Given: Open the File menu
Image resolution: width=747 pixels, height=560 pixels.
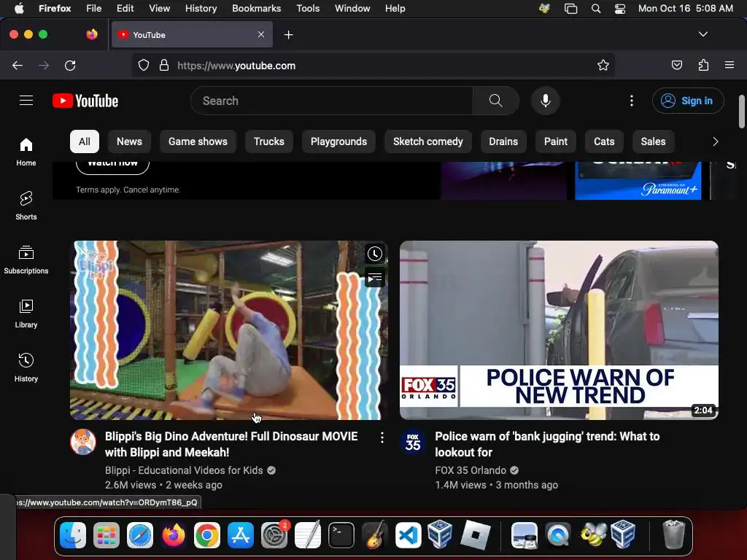Looking at the screenshot, I should pyautogui.click(x=94, y=9).
